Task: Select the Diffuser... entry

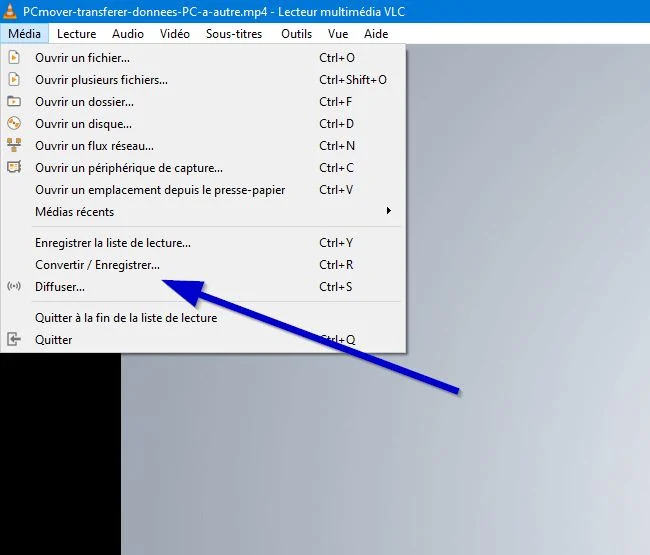Action: pos(203,286)
